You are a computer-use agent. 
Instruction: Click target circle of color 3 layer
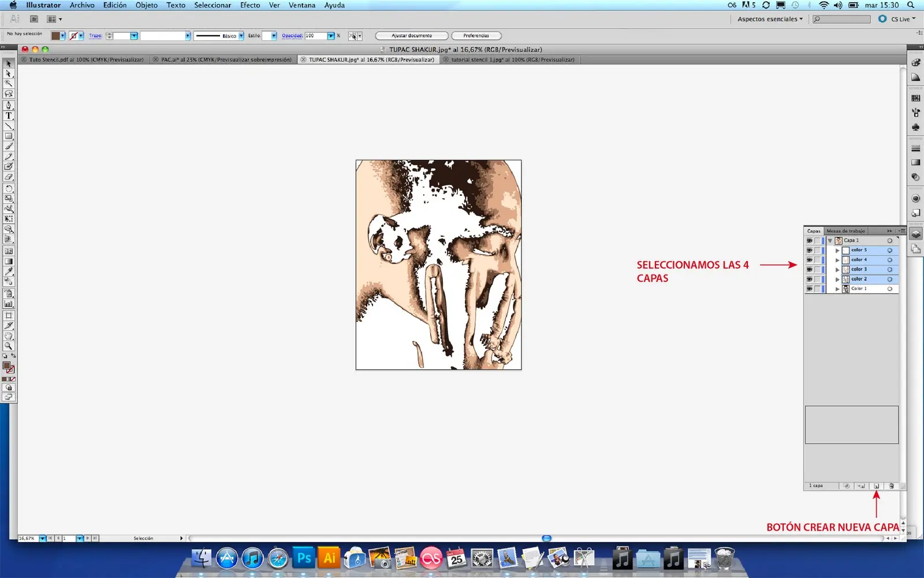pos(890,269)
